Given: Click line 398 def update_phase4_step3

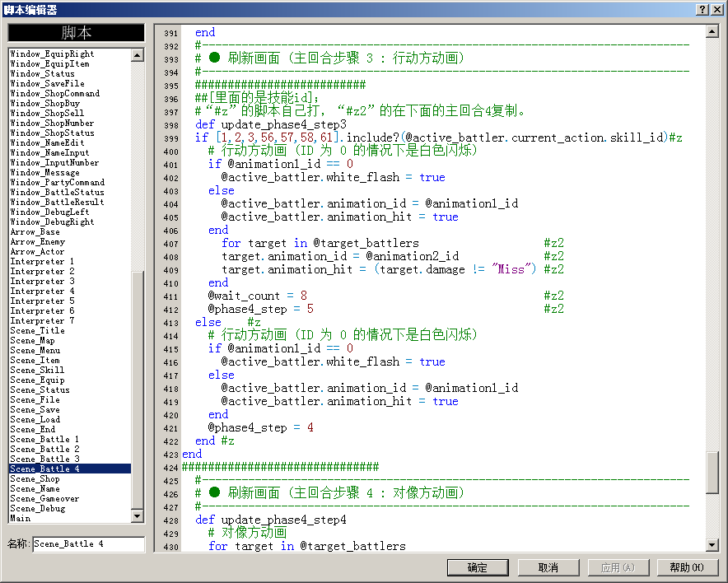Looking at the screenshot, I should coord(271,124).
